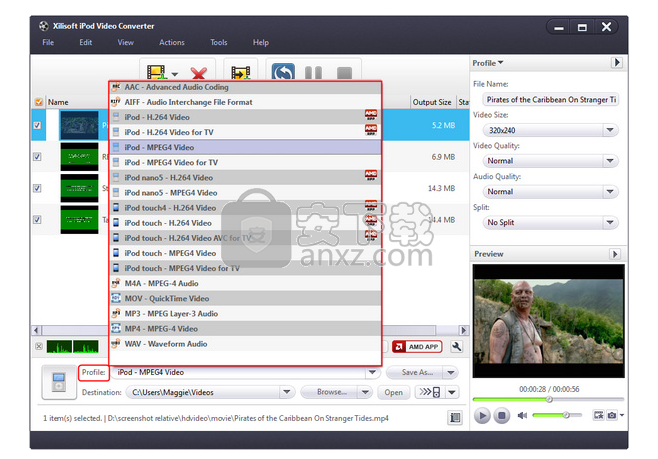Click the Profile panel title dropdown

pos(488,63)
